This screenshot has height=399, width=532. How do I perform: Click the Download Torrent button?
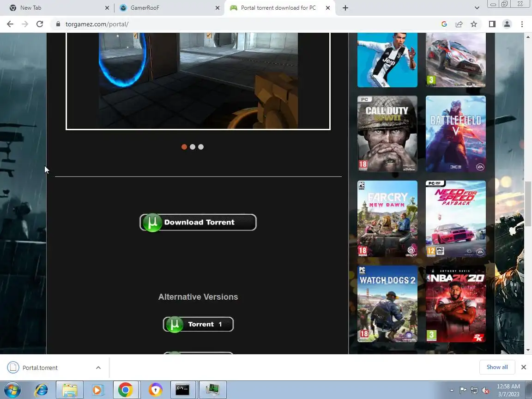[x=198, y=222]
